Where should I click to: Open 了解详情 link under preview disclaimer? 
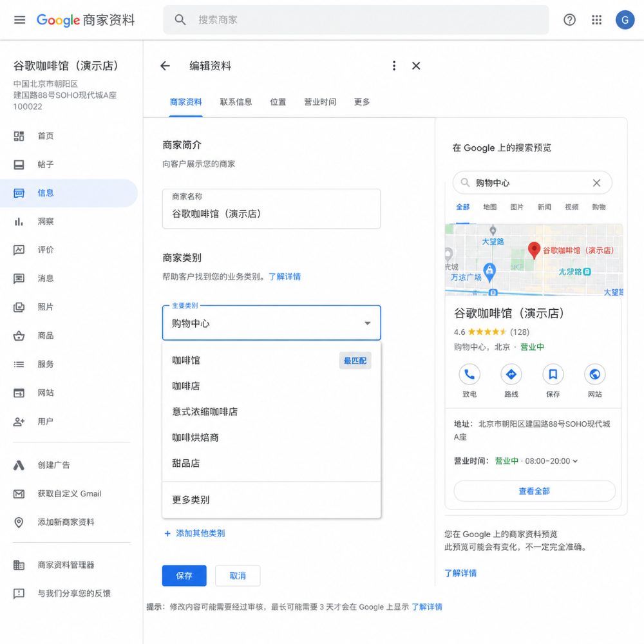coord(460,573)
